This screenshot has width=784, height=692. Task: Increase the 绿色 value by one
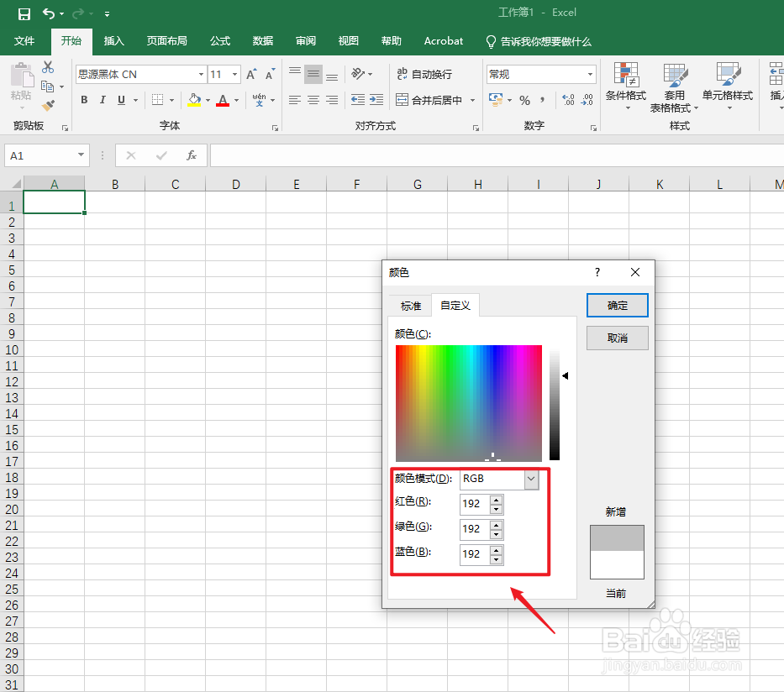coord(496,524)
